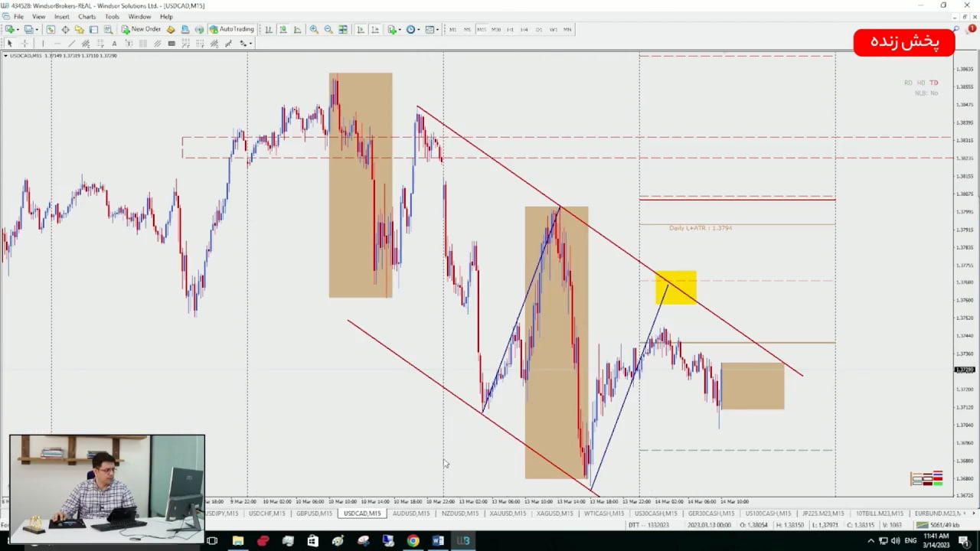Open the View menu
980x551 pixels.
(x=38, y=16)
